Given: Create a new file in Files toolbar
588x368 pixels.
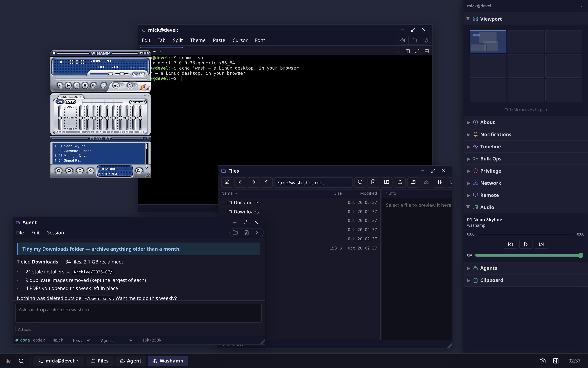Looking at the screenshot, I should coord(373,182).
